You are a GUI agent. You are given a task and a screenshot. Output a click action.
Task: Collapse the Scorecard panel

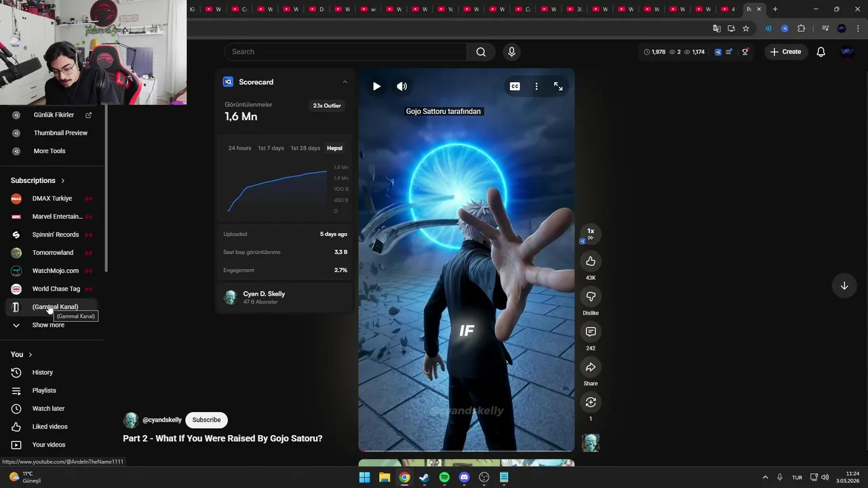pyautogui.click(x=344, y=82)
